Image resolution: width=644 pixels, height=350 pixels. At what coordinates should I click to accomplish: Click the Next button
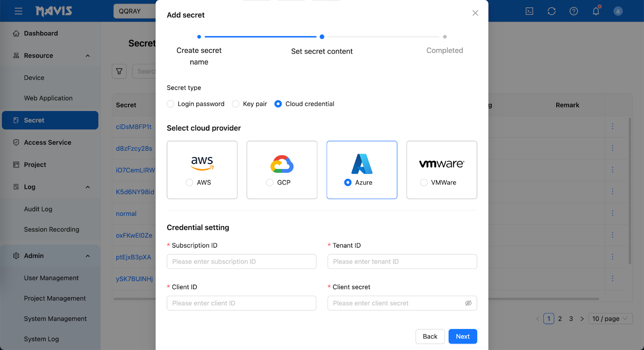click(x=463, y=337)
